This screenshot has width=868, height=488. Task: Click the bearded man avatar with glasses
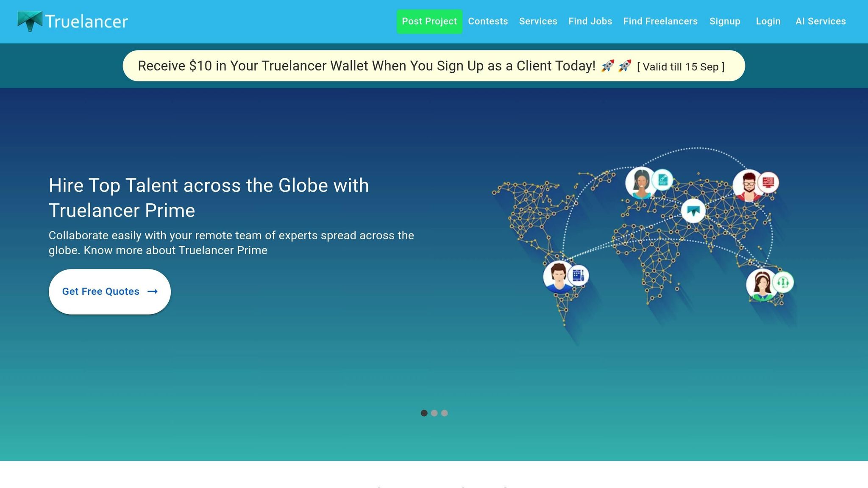pyautogui.click(x=748, y=186)
